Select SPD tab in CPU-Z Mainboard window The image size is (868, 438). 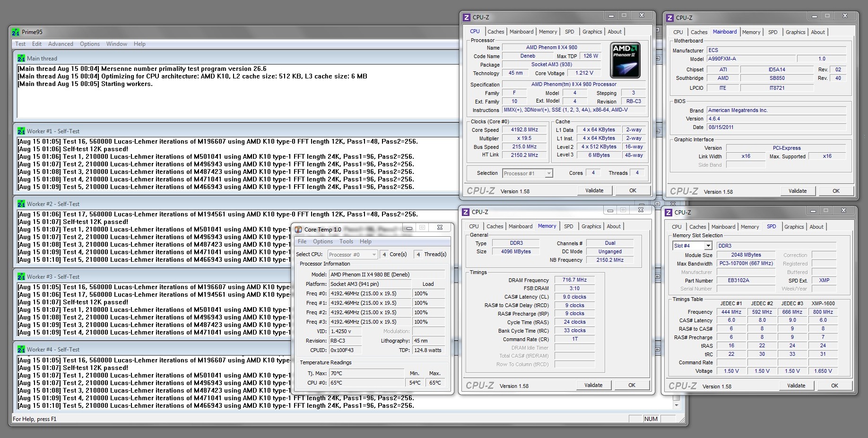(773, 32)
